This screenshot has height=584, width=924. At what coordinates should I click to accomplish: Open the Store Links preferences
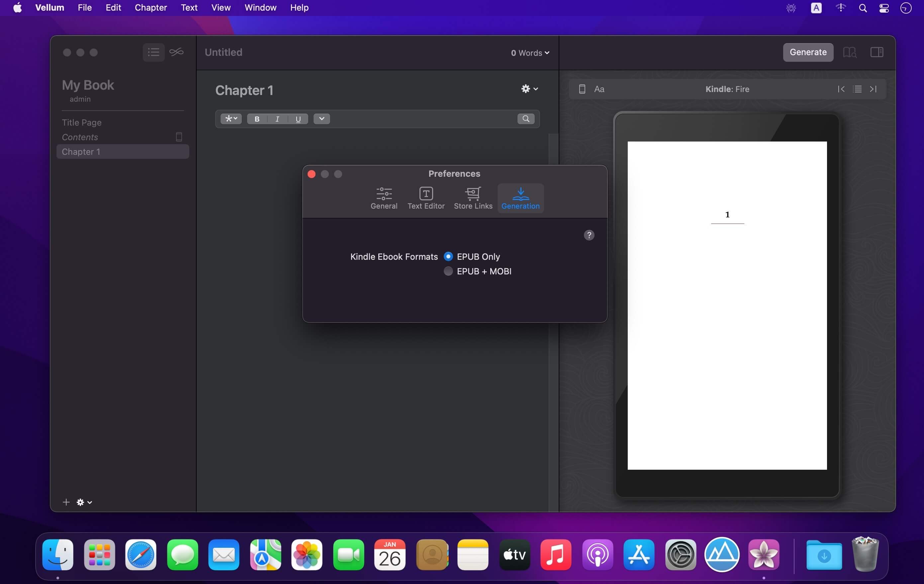[473, 197]
